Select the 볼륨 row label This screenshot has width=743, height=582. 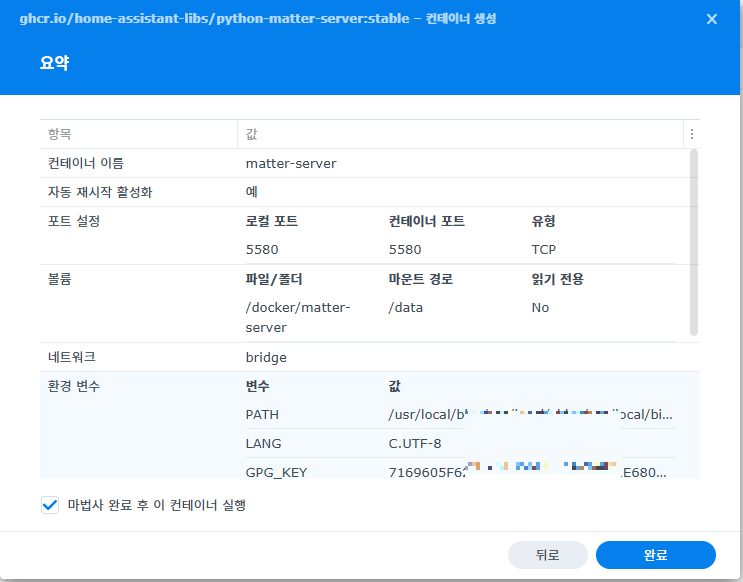[59, 279]
